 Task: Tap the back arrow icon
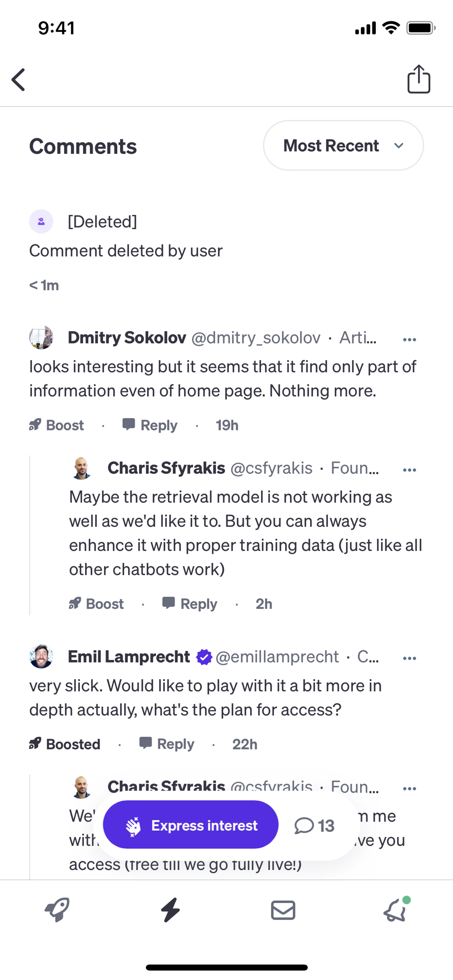tap(18, 80)
